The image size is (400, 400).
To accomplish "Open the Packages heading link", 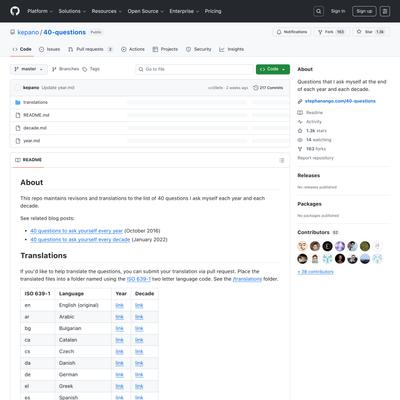I will pos(309,204).
